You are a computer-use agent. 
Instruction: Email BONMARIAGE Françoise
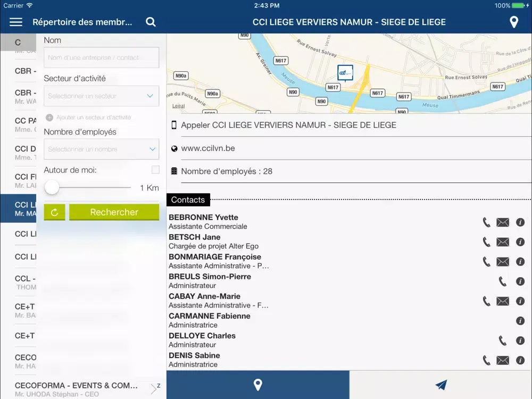click(503, 262)
